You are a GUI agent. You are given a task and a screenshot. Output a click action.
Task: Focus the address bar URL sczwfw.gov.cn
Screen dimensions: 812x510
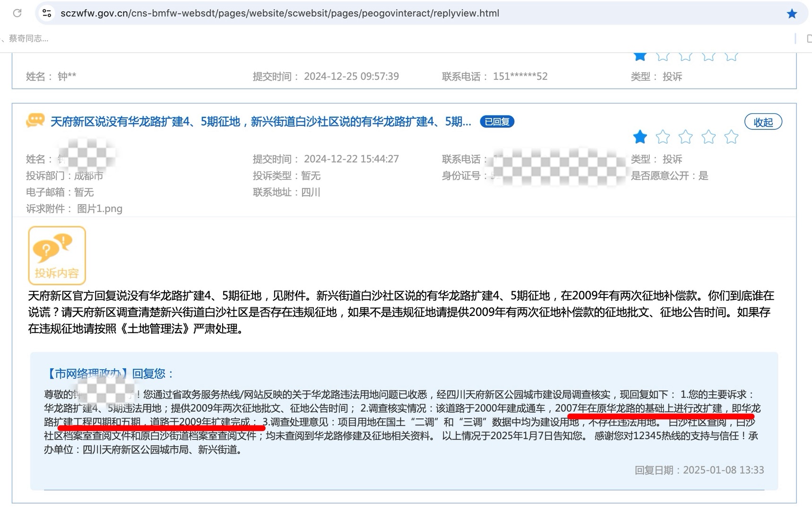(x=280, y=13)
